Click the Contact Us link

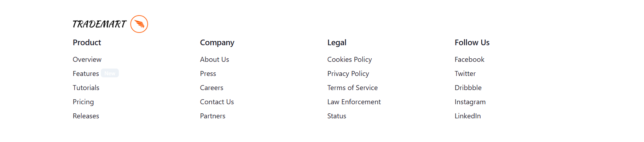pos(217,102)
